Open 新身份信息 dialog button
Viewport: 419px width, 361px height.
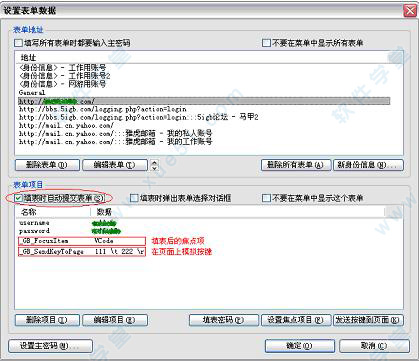click(368, 165)
